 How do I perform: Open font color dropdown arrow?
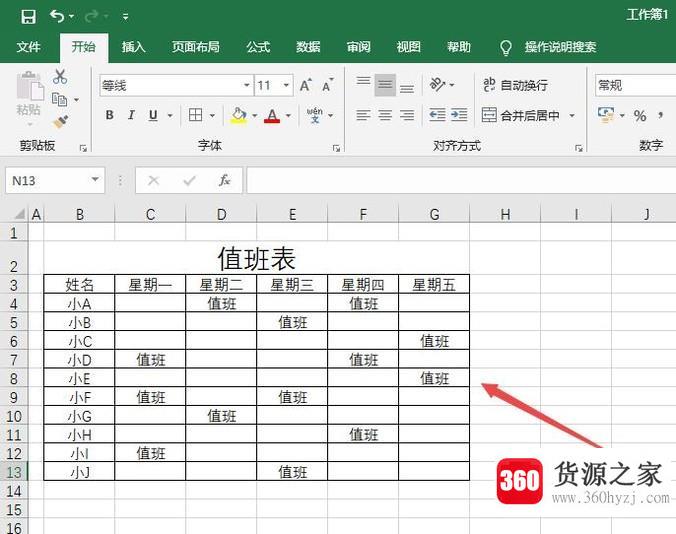[x=288, y=116]
